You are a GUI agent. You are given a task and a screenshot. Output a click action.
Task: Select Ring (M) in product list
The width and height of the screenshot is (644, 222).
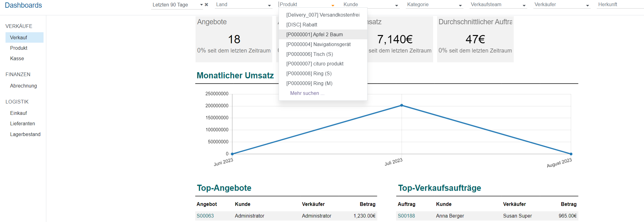(x=309, y=83)
